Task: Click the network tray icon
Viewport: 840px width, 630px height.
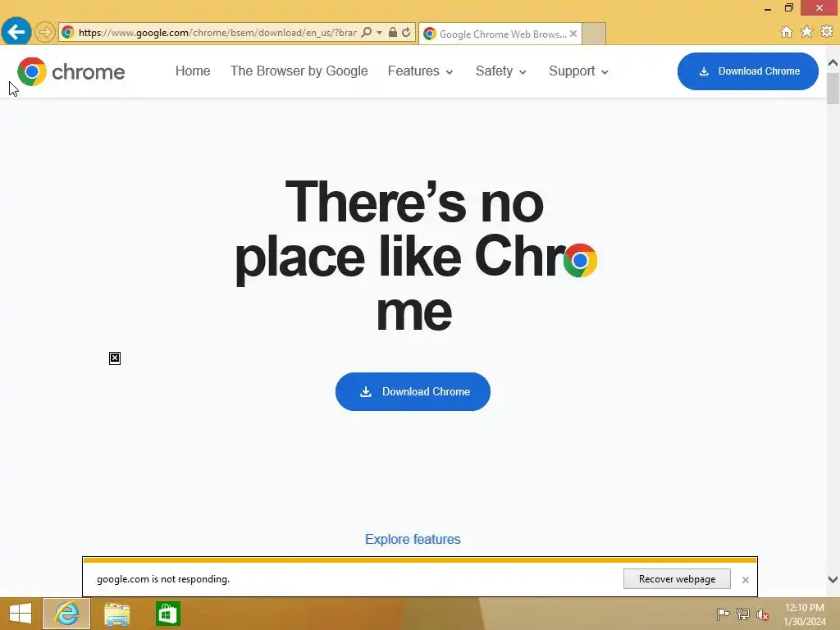Action: coord(743,614)
